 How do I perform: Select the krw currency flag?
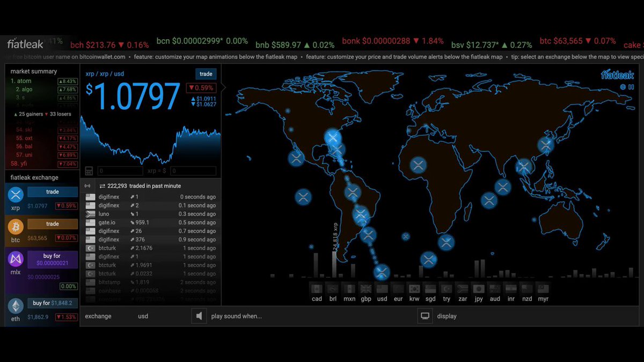click(414, 289)
